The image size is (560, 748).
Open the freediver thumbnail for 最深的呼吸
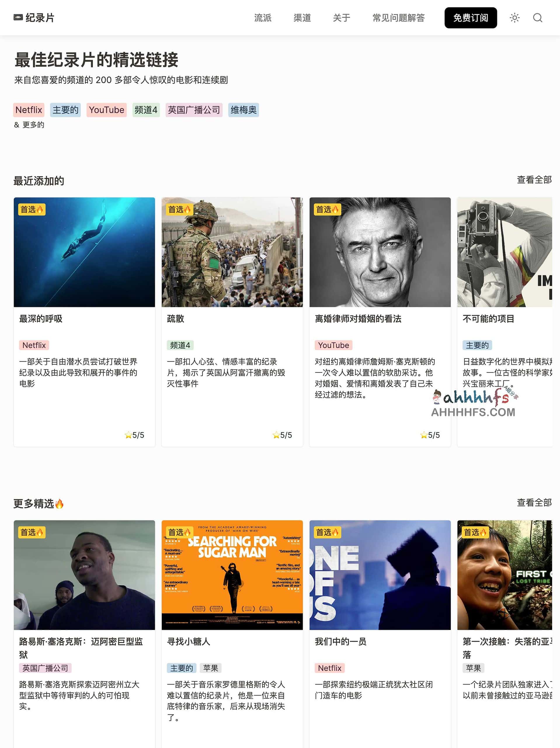click(84, 252)
